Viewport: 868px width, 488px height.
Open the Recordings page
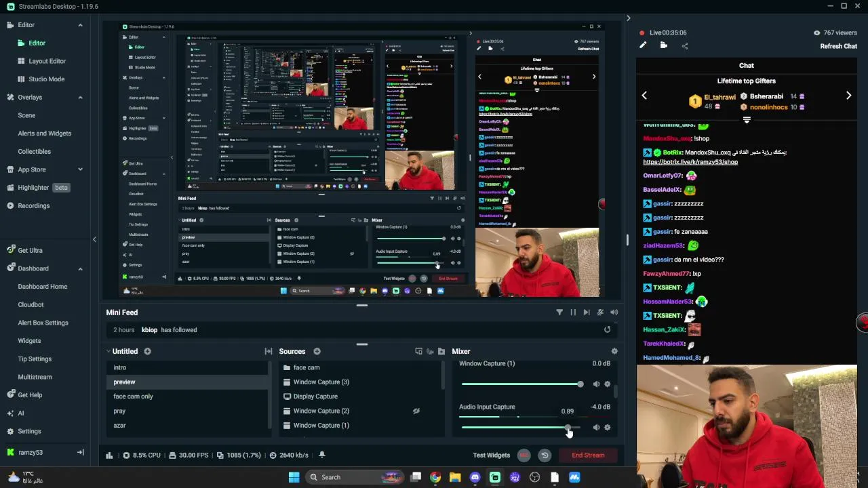coord(33,205)
